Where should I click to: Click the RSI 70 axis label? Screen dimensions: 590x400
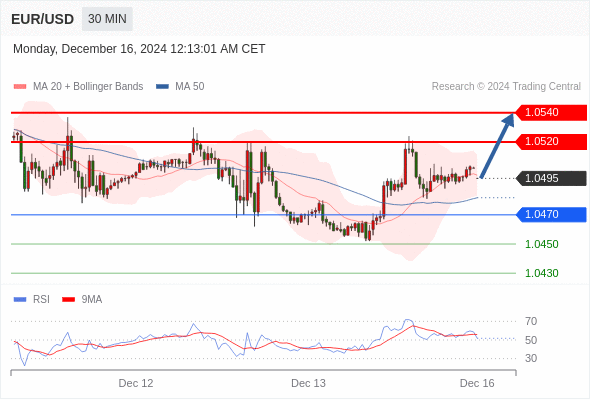coord(531,321)
